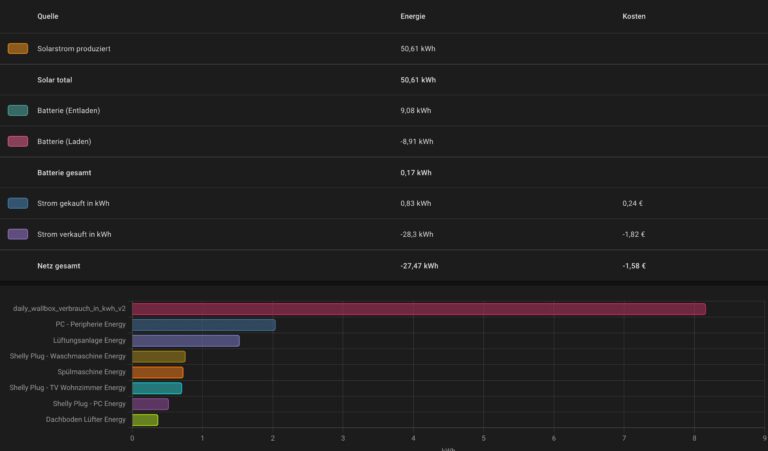Click the Quelle column header
The width and height of the screenshot is (768, 451).
[48, 16]
